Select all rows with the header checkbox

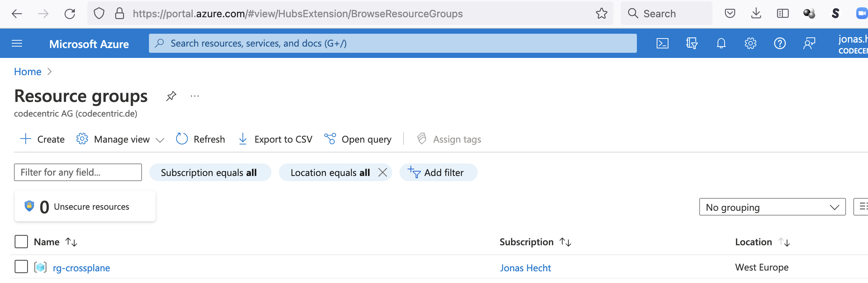[21, 242]
